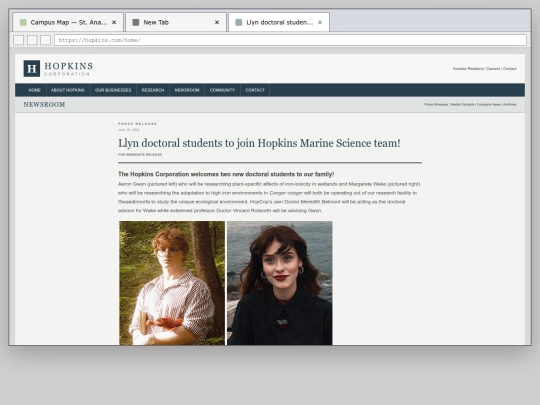Click the bold welcome subheading text
Viewport: 540px width, 405px height.
click(x=226, y=174)
